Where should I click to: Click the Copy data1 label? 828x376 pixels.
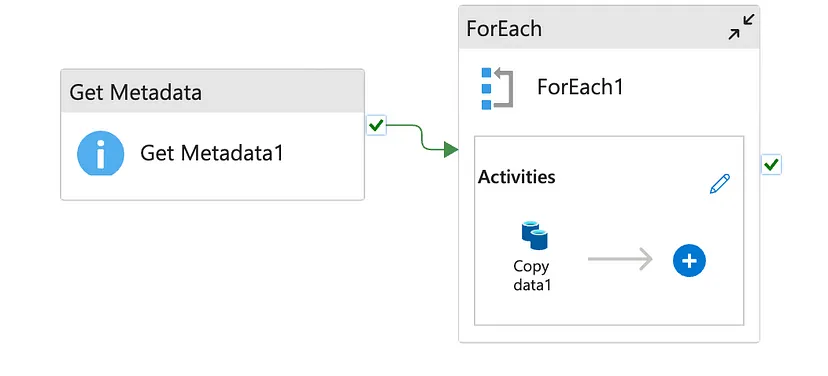coord(532,276)
